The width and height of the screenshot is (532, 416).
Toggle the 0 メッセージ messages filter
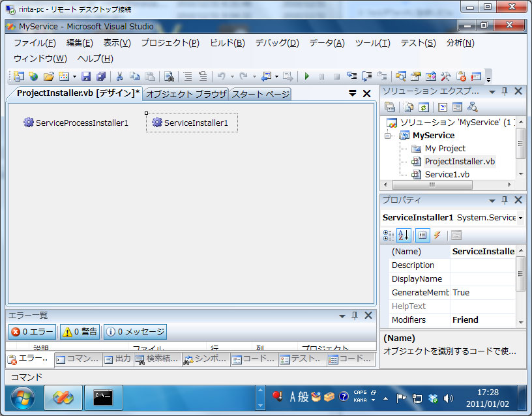click(136, 331)
